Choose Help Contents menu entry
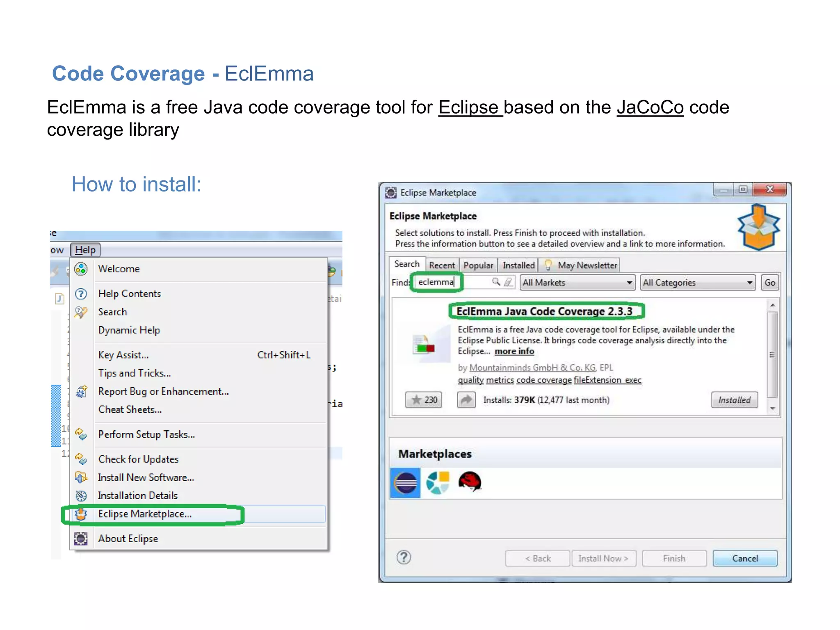 [199, 294]
